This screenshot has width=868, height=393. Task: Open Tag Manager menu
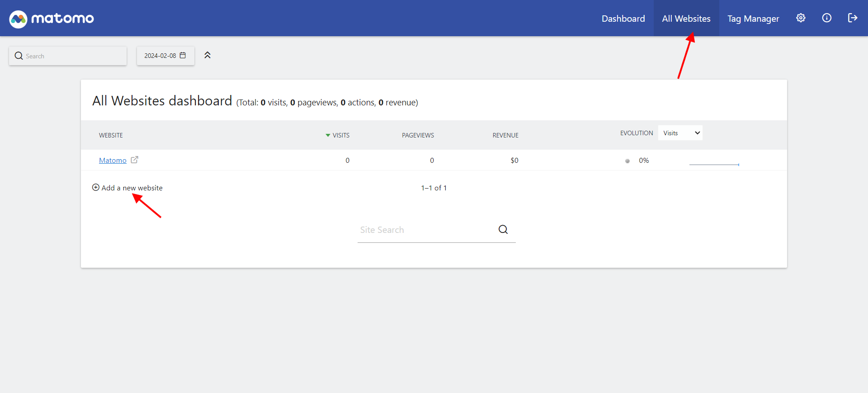point(753,19)
